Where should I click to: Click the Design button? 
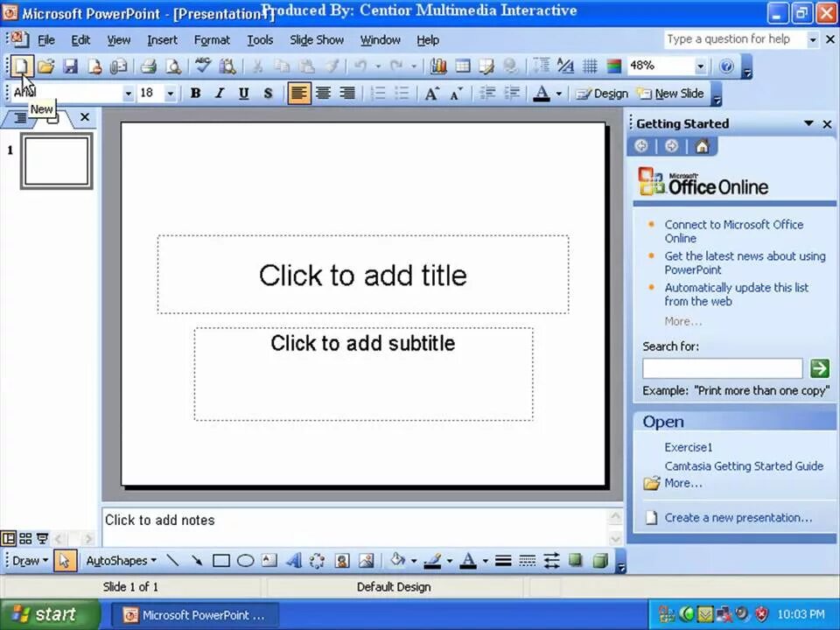coord(602,94)
